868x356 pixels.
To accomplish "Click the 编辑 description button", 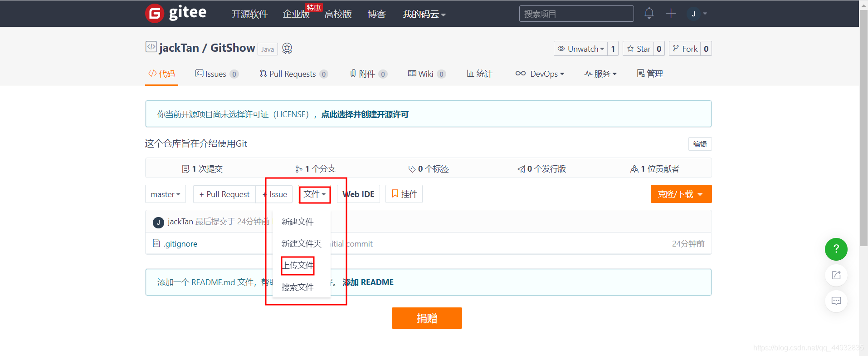I will 700,144.
